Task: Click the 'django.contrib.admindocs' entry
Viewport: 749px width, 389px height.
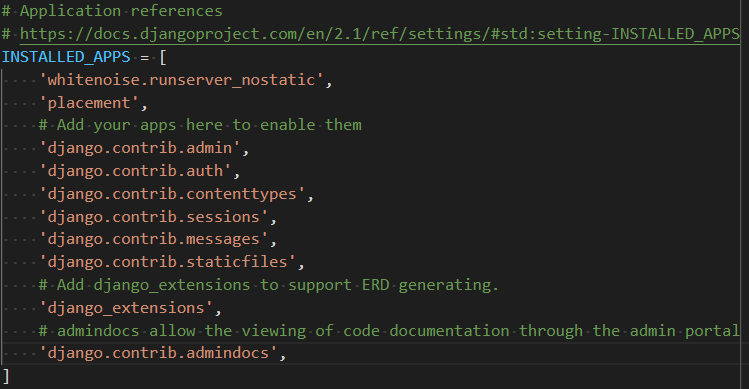Action: (x=158, y=353)
